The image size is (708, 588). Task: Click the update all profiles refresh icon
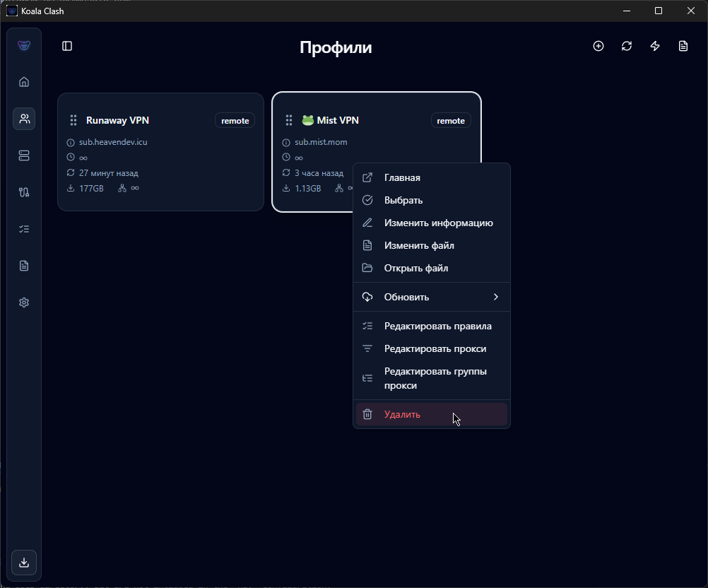(x=627, y=46)
